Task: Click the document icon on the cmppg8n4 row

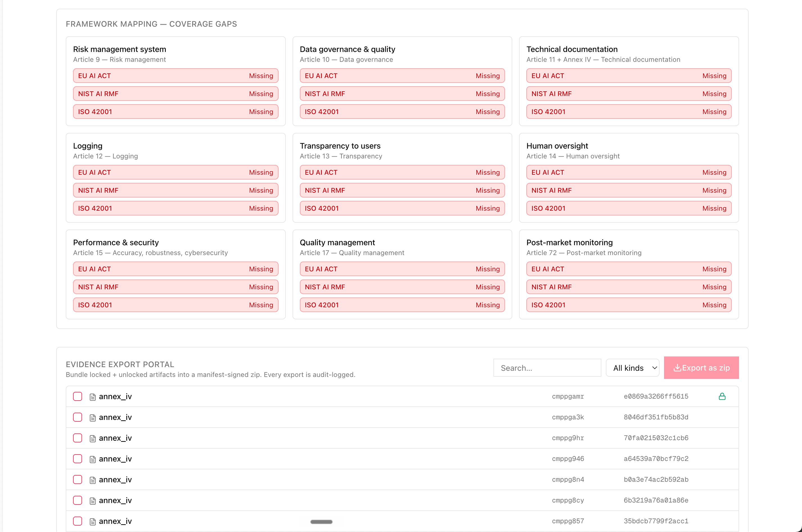Action: (92, 480)
